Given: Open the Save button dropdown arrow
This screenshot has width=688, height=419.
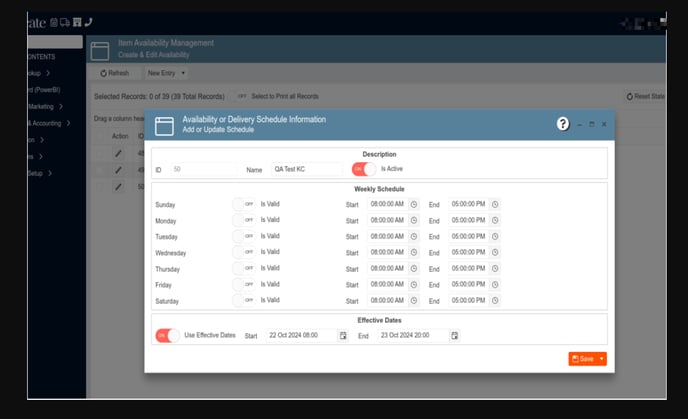Looking at the screenshot, I should point(602,358).
